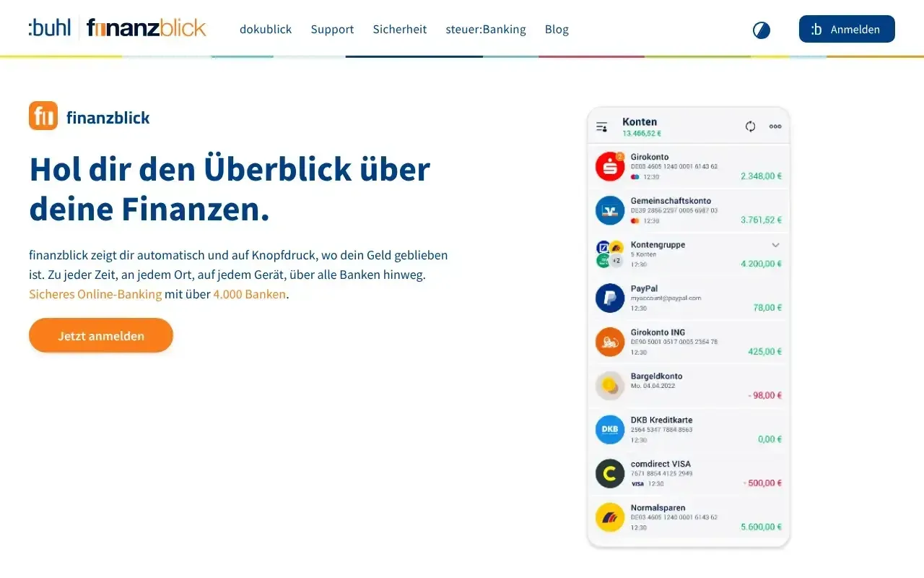Screen dimensions: 924x578
Task: Open the Sicheres Online-Banking link
Action: (95, 294)
